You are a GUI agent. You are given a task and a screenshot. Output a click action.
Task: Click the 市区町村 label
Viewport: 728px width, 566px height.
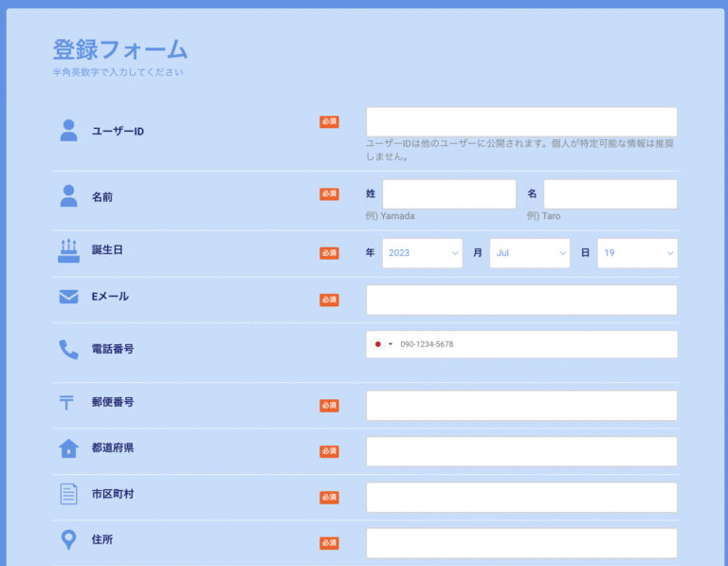coord(113,494)
